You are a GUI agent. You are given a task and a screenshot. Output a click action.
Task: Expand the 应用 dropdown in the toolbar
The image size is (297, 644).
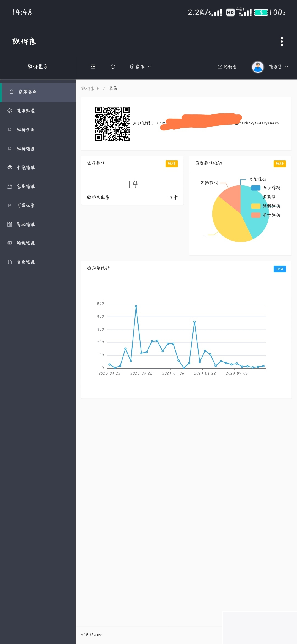(141, 67)
